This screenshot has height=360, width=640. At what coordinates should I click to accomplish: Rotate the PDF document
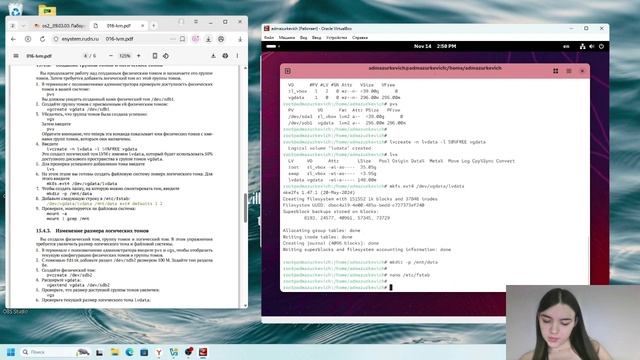click(166, 56)
